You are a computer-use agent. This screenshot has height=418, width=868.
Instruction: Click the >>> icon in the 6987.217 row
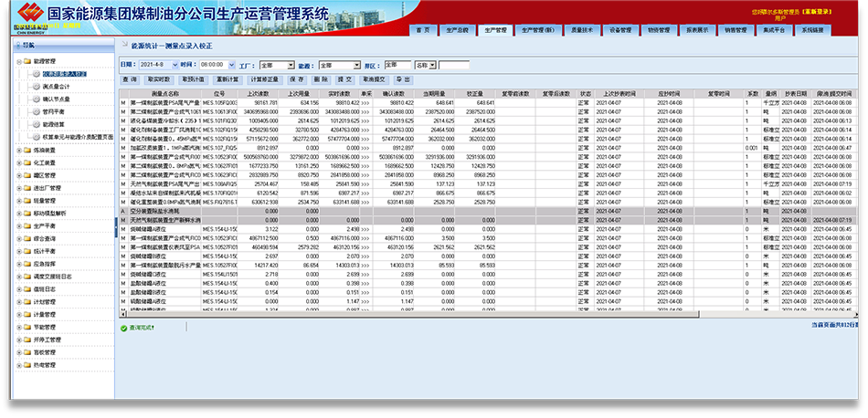(365, 193)
